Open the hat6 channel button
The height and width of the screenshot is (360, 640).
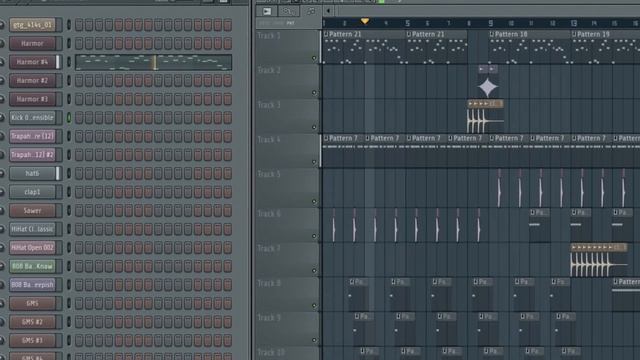[32, 173]
